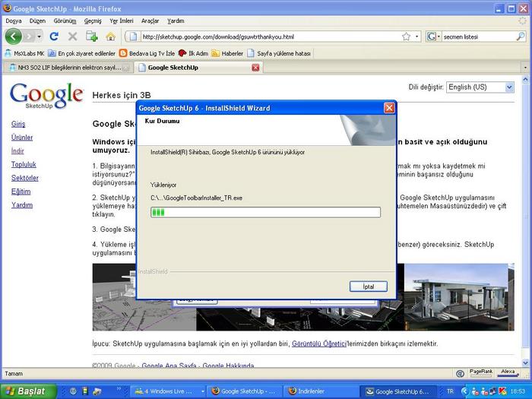Click the Firefox back arrow button
This screenshot has width=532, height=399.
point(14,36)
